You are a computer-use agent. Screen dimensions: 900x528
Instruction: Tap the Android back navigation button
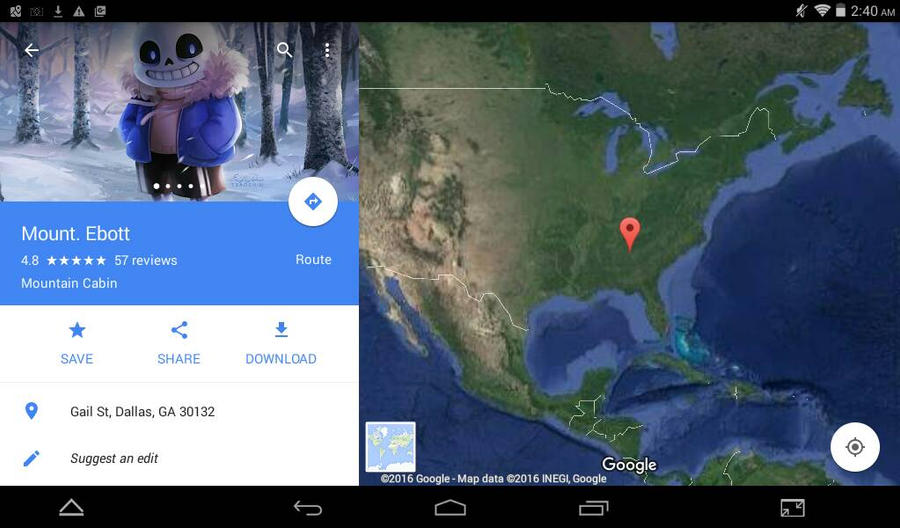click(308, 507)
